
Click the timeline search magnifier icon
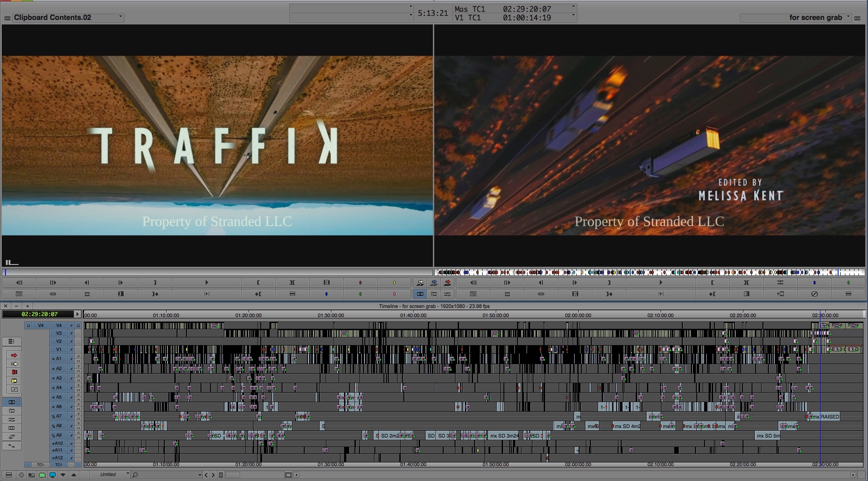tap(135, 475)
